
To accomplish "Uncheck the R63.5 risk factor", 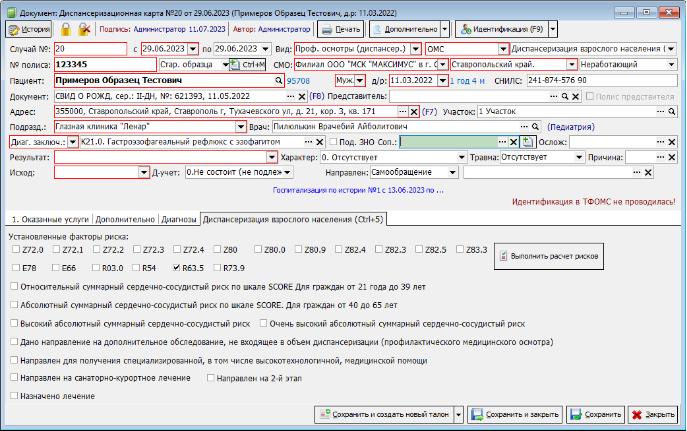I will [x=177, y=268].
